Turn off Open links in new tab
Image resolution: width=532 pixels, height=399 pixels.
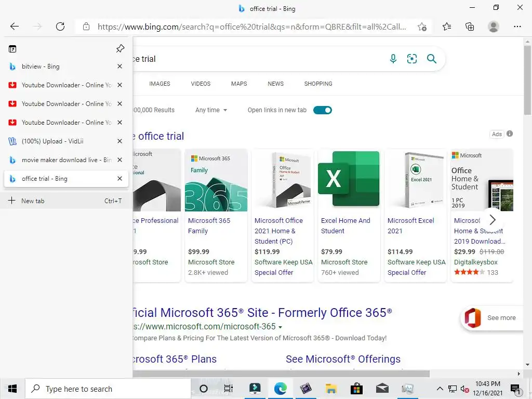pyautogui.click(x=322, y=110)
